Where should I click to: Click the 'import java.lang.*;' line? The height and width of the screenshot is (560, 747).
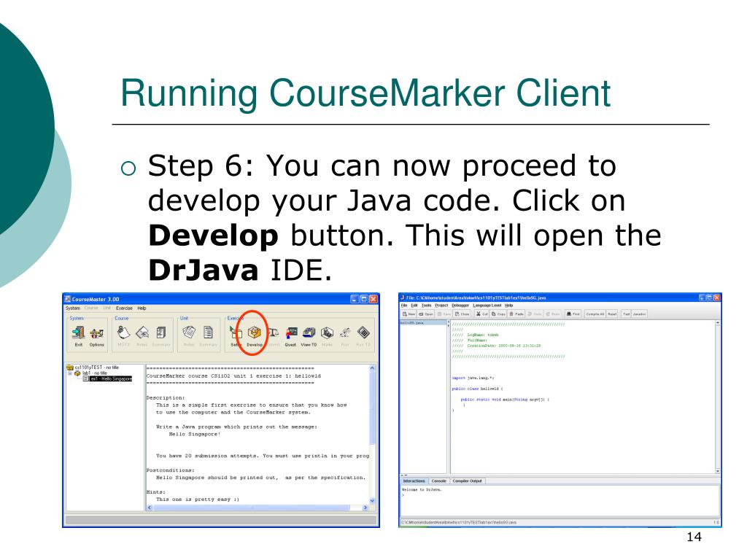point(473,378)
